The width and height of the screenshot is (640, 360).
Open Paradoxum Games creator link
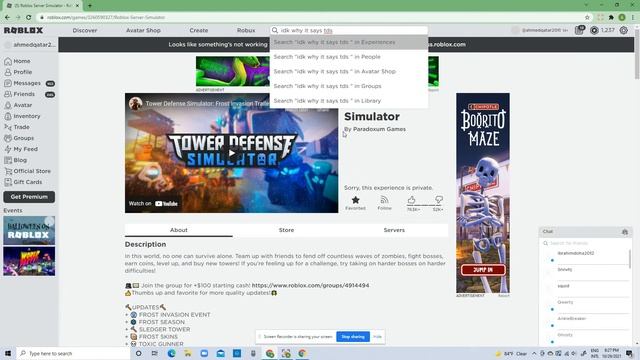(x=379, y=129)
